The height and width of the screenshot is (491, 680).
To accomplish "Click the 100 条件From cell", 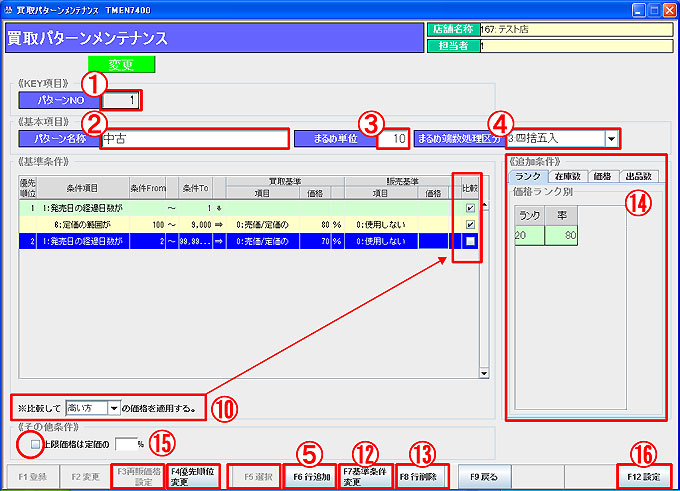I will (148, 225).
